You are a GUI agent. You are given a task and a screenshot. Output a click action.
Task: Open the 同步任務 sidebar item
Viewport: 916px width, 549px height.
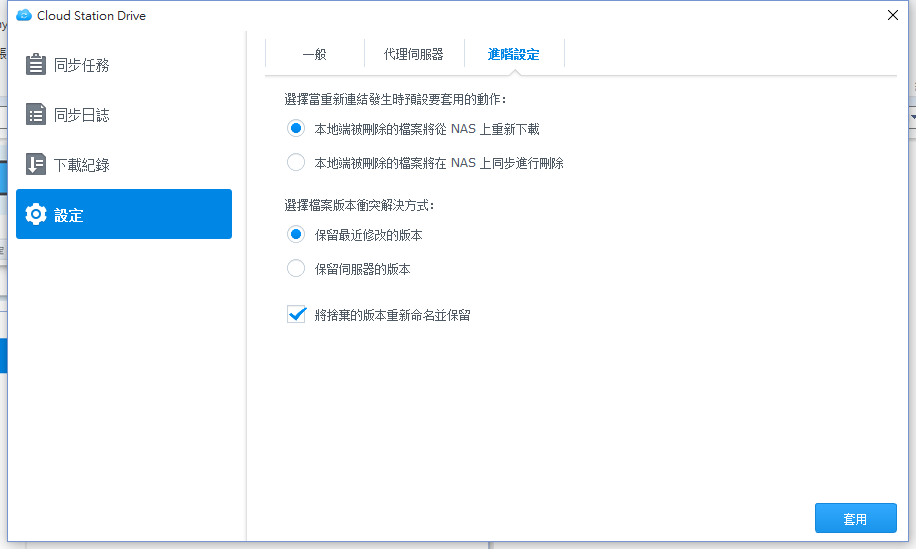124,65
